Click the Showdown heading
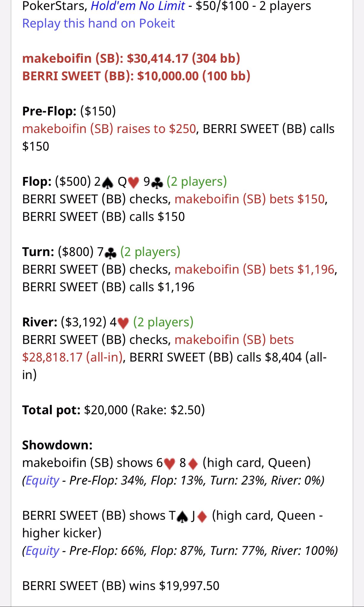Screen dimensions: 364x607 click(58, 445)
